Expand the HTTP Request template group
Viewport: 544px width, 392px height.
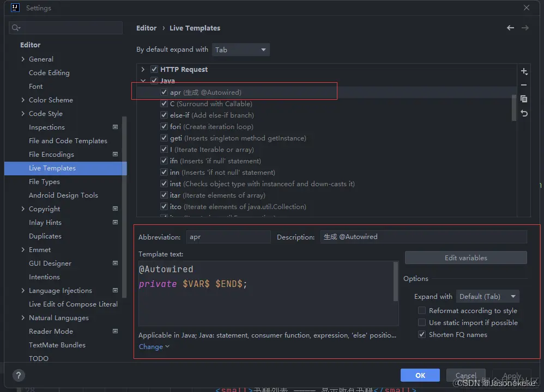point(143,69)
